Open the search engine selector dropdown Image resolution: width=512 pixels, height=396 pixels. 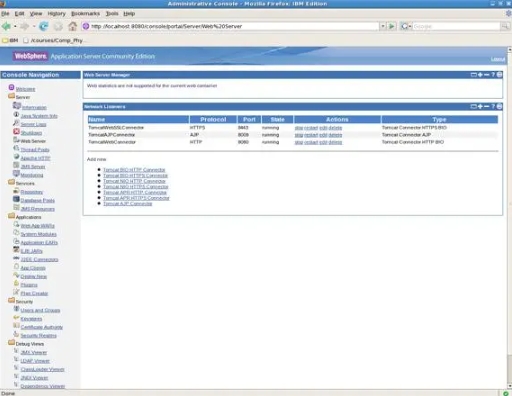coord(406,26)
